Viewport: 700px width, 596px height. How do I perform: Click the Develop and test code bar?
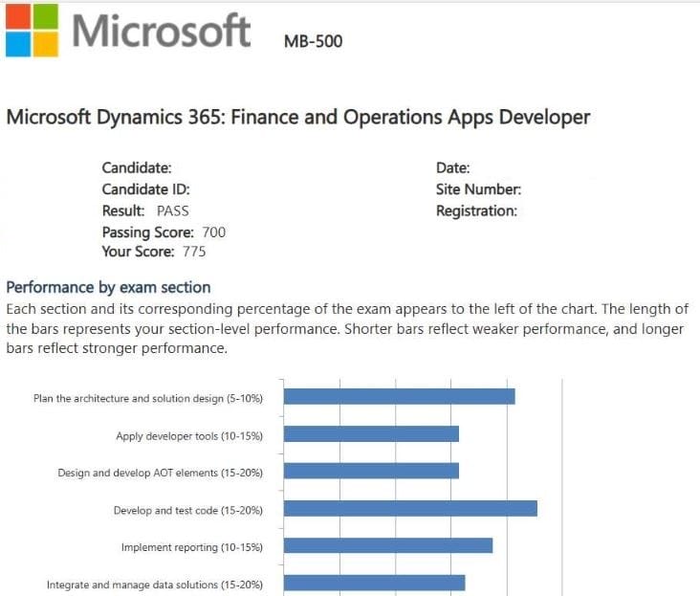pyautogui.click(x=410, y=508)
